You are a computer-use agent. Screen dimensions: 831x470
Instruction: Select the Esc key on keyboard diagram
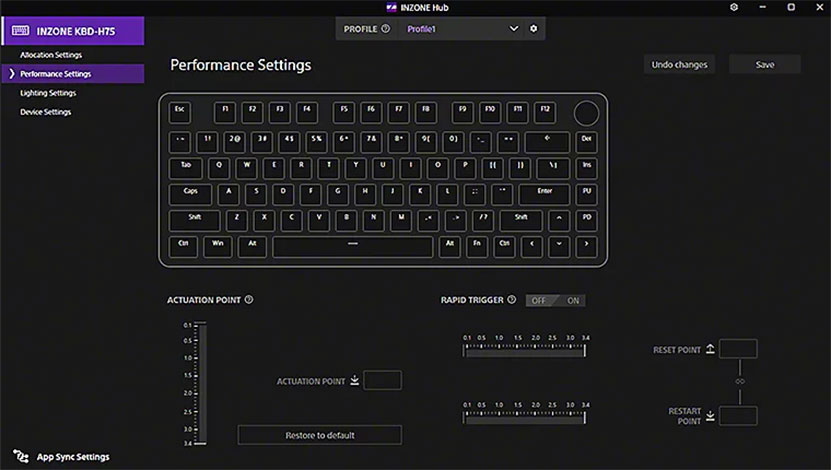coord(180,113)
